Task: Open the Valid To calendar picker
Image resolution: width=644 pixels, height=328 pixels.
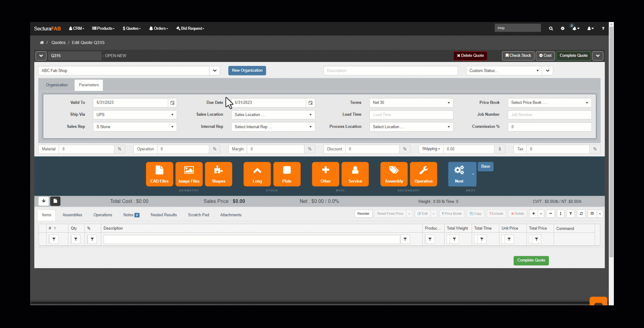Action: pyautogui.click(x=172, y=103)
